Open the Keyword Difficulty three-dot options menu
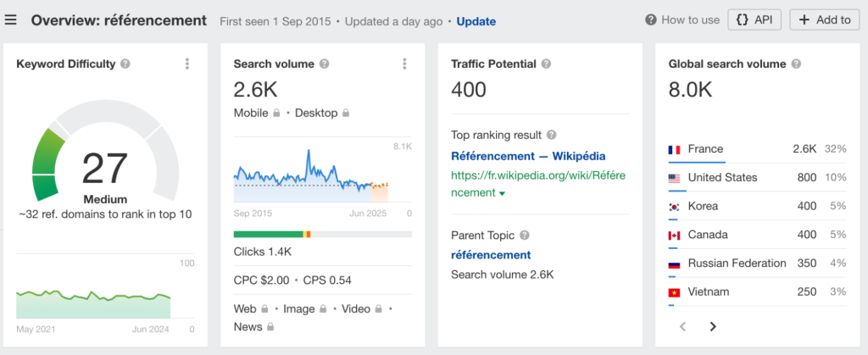The height and width of the screenshot is (355, 868). tap(186, 64)
